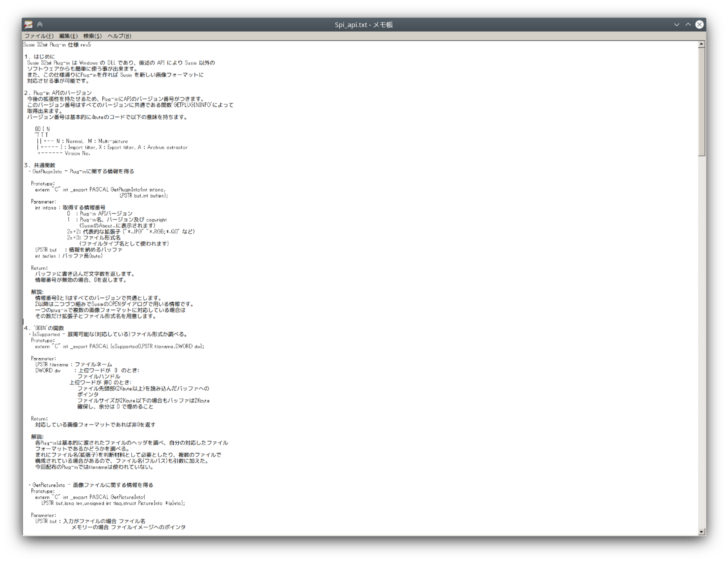Place cursor on heading '3. 共通関数'

[40, 165]
